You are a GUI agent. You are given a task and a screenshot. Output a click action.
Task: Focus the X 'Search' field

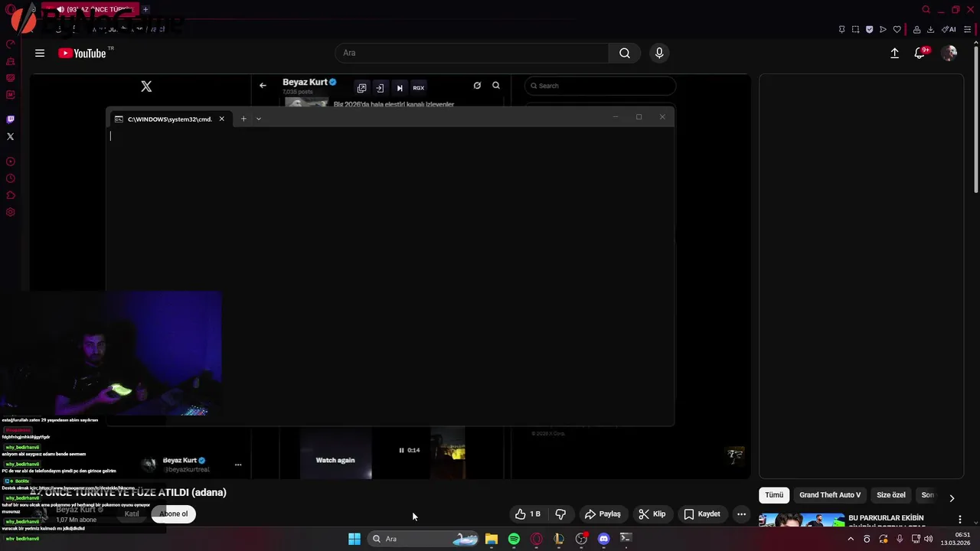[x=600, y=86]
